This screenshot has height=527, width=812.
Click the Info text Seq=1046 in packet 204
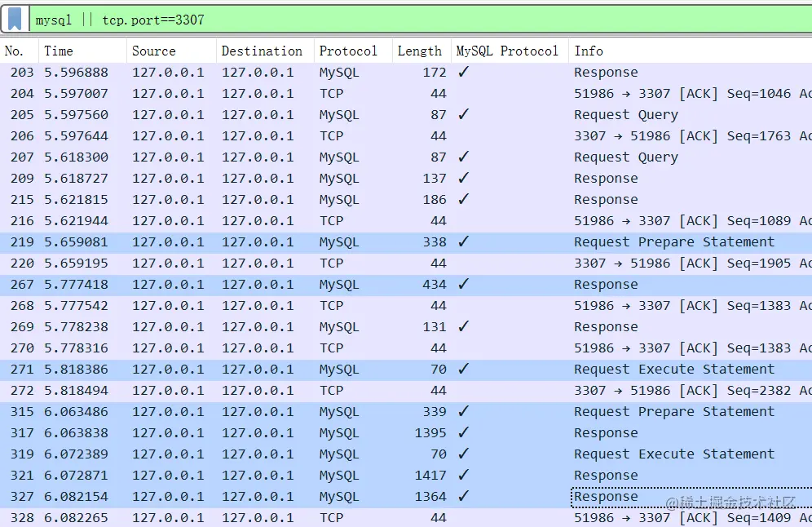coord(759,93)
